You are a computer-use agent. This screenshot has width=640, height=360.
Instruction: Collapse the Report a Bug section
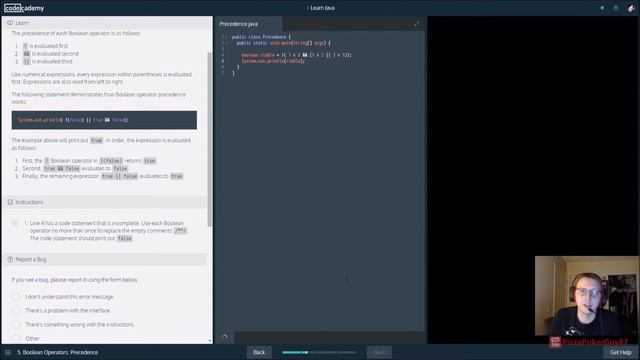pyautogui.click(x=105, y=259)
